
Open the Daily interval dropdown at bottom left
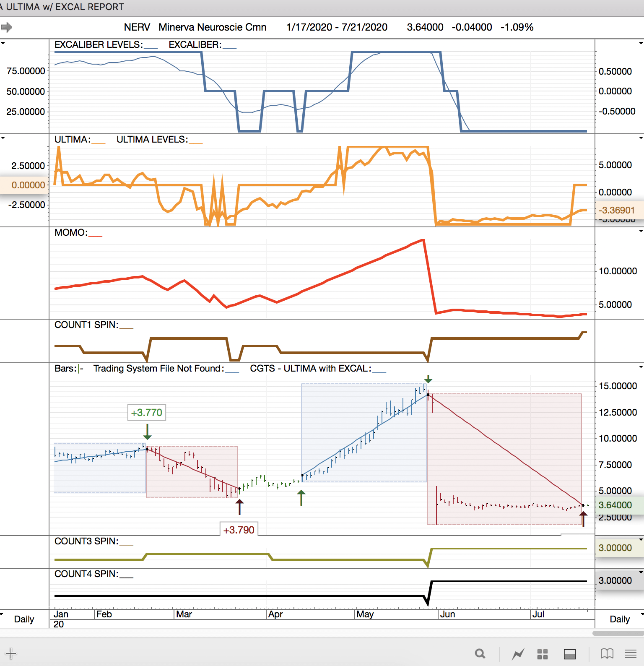pyautogui.click(x=3, y=614)
